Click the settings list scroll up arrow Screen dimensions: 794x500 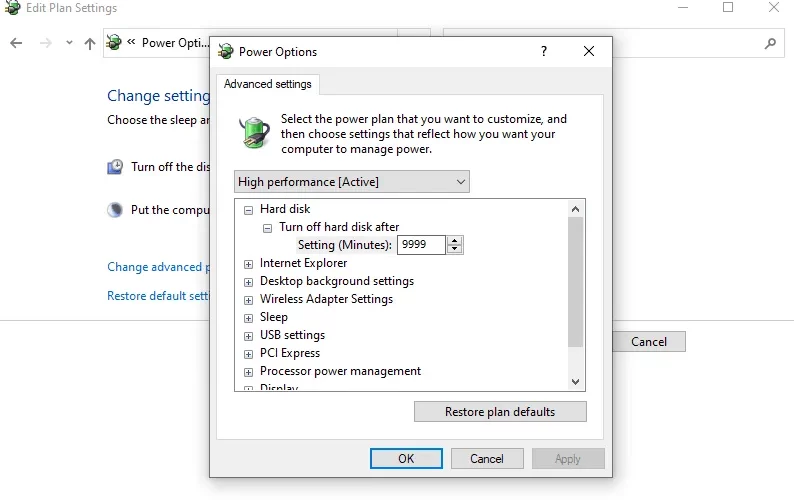click(x=575, y=209)
